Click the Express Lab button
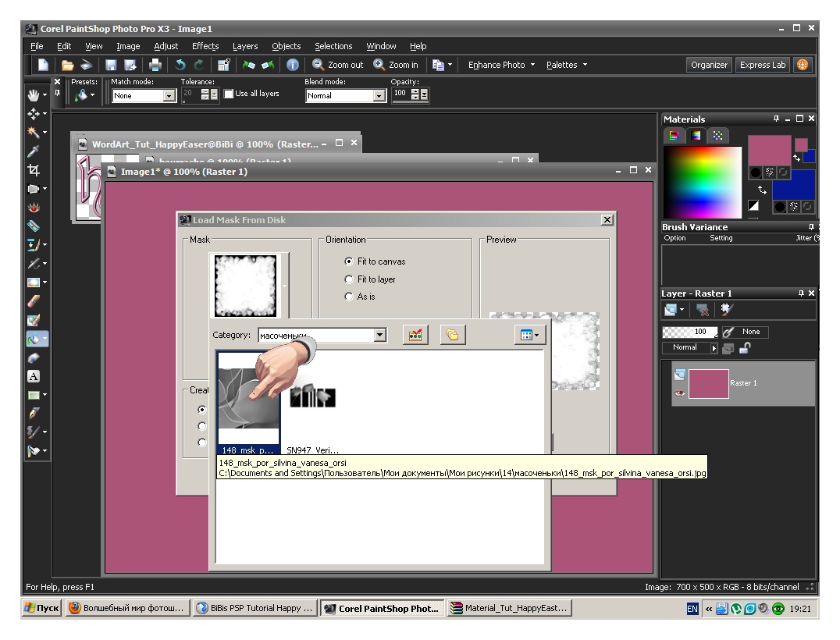840x640 pixels. tap(762, 65)
